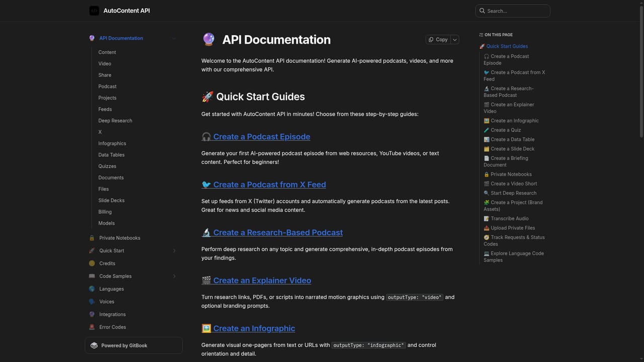Jump to Start Deep Research in outline
Viewport: 644px width, 362px height.
(510, 193)
